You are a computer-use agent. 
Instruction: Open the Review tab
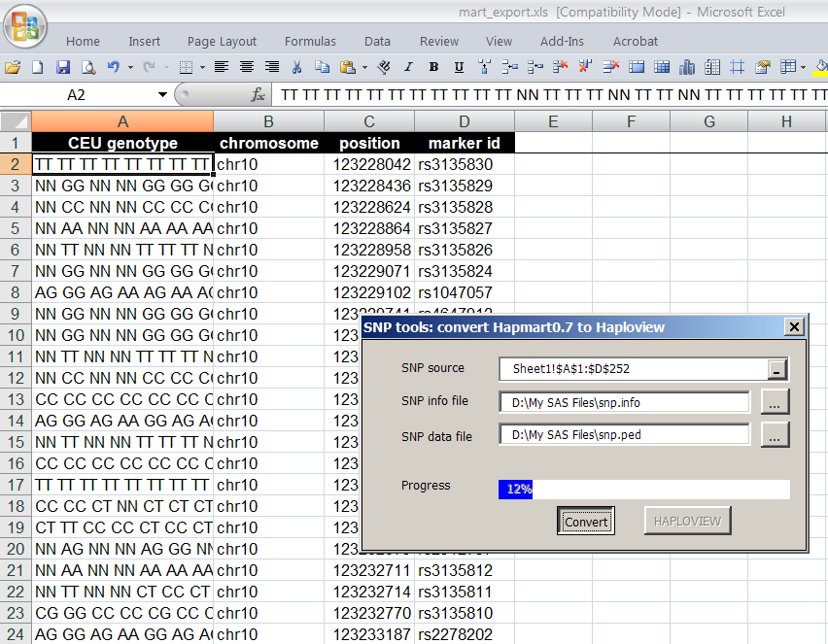[439, 41]
